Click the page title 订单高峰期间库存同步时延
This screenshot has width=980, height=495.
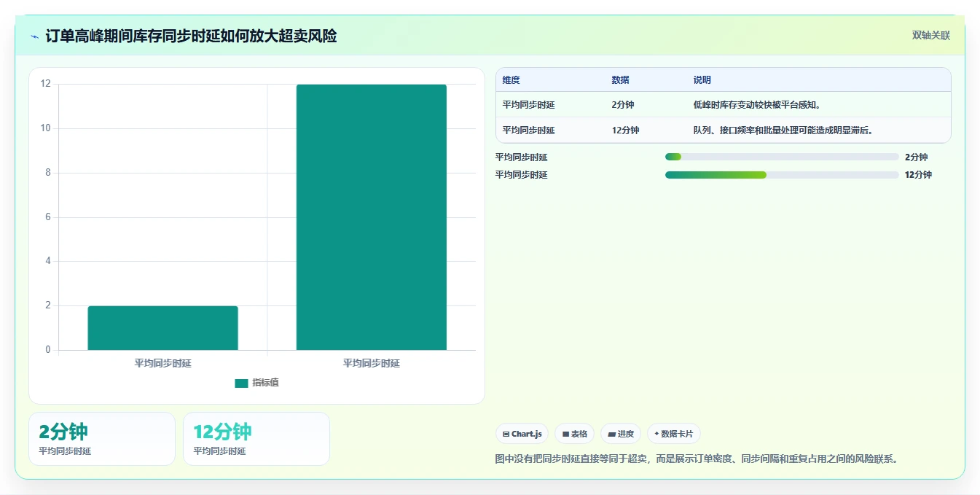[191, 36]
